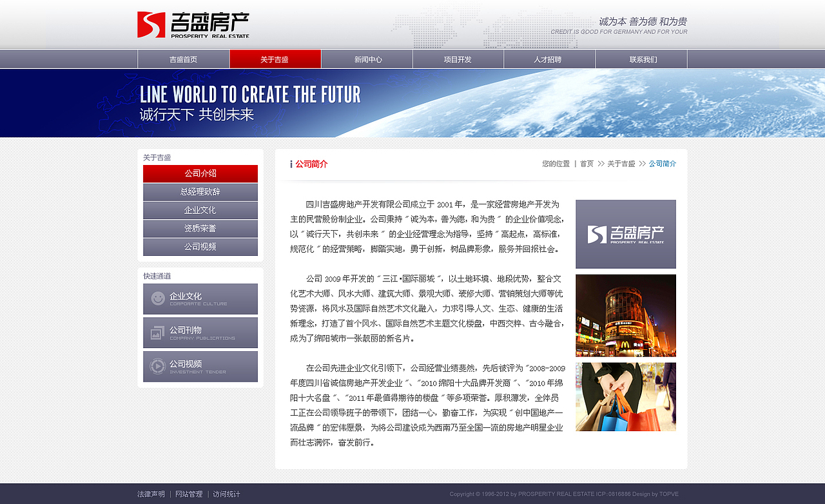The height and width of the screenshot is (504, 825).
Task: Click the 吉盛房产 logo in header
Action: pos(193,25)
